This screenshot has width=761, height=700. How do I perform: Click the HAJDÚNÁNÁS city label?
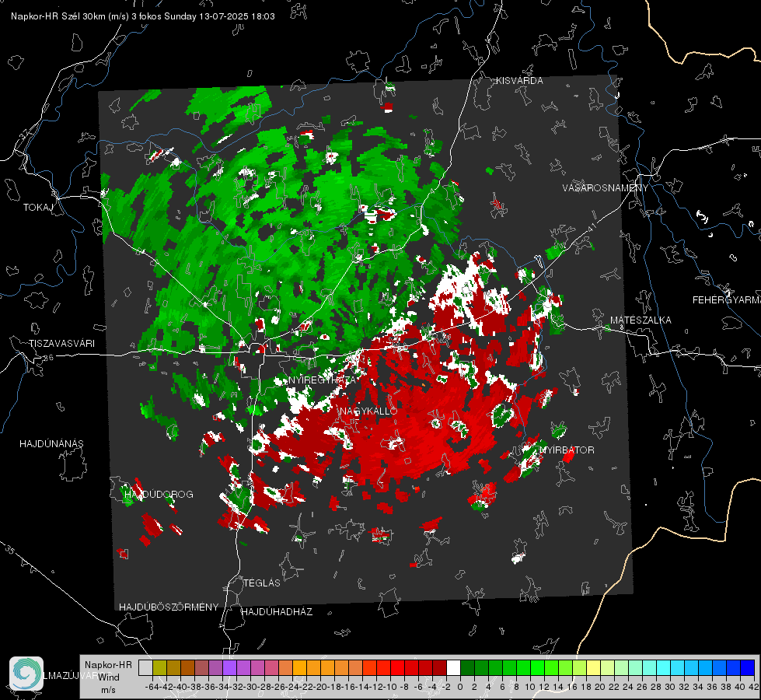pos(51,443)
